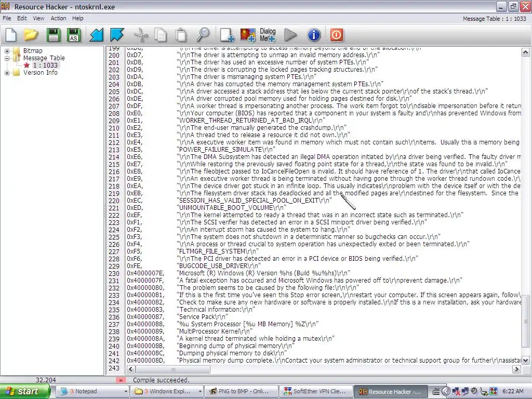Click the system tray clock 6:22 AM
The height and width of the screenshot is (399, 532).
[513, 391]
